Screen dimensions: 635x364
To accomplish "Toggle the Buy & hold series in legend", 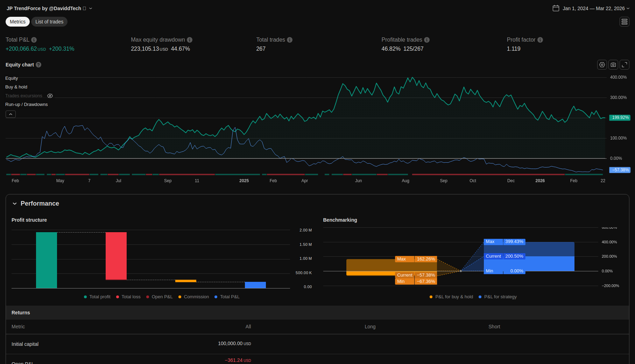I will 16,87.
